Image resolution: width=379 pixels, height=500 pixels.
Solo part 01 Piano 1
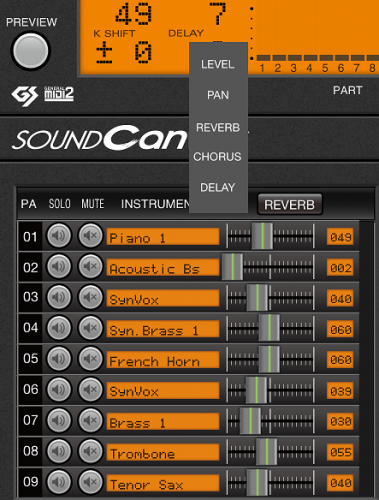click(59, 236)
